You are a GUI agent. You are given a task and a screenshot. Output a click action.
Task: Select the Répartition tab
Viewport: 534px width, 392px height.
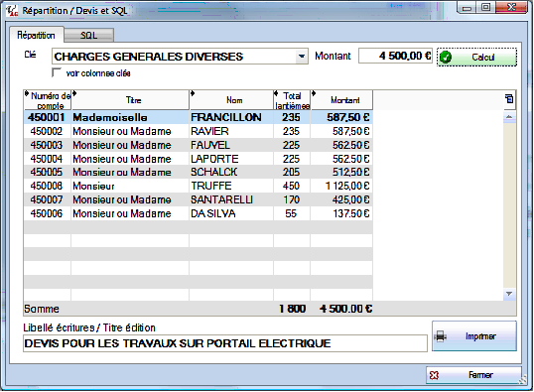click(36, 35)
